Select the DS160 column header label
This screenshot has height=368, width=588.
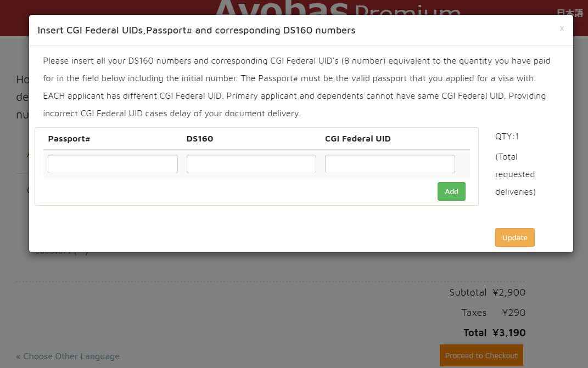(200, 139)
